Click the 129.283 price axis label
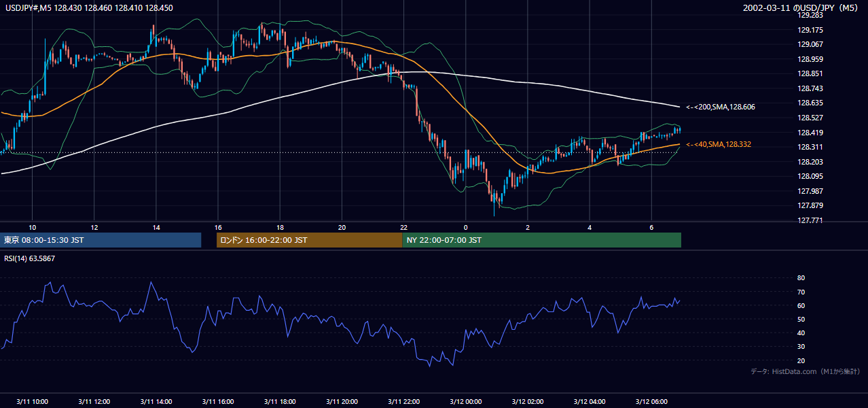 click(811, 15)
